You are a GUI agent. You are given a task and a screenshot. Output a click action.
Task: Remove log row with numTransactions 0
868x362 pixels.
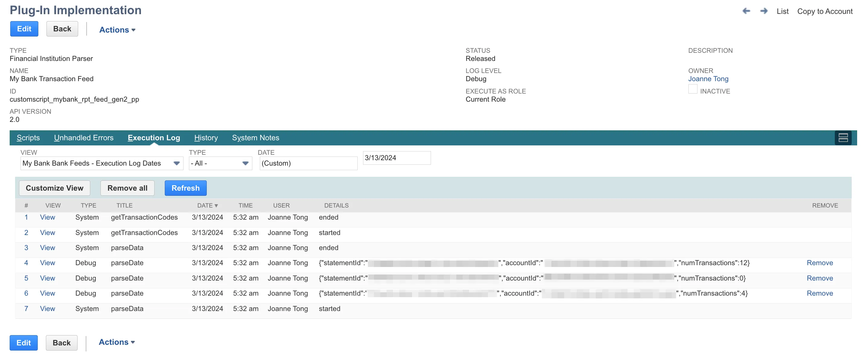(x=819, y=278)
